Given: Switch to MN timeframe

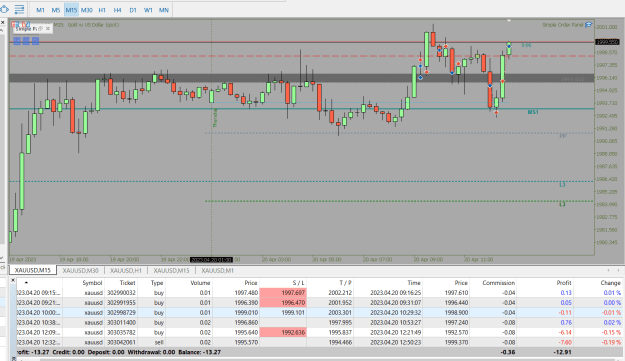Looking at the screenshot, I should (x=163, y=10).
